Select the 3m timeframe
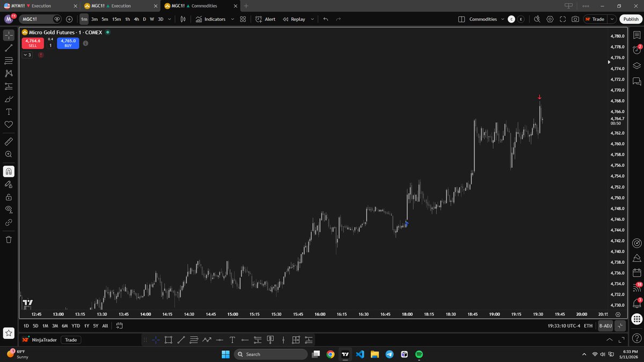 pos(94,19)
